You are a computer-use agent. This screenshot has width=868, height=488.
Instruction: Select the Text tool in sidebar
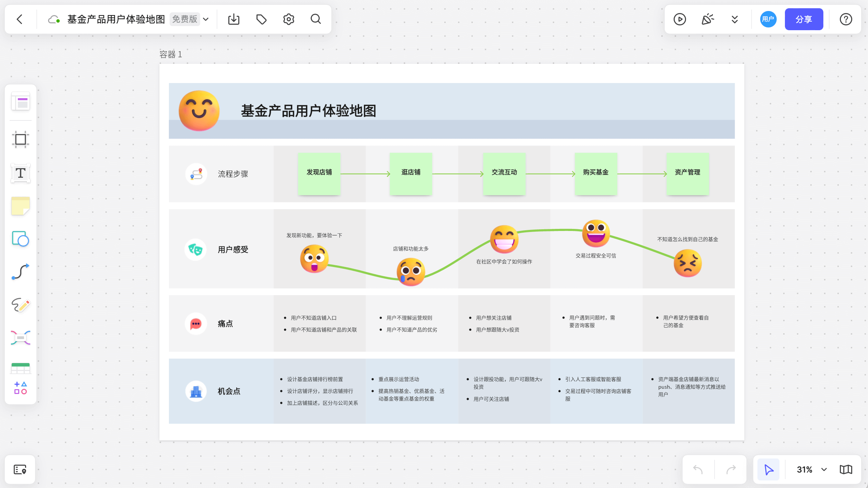(x=21, y=173)
